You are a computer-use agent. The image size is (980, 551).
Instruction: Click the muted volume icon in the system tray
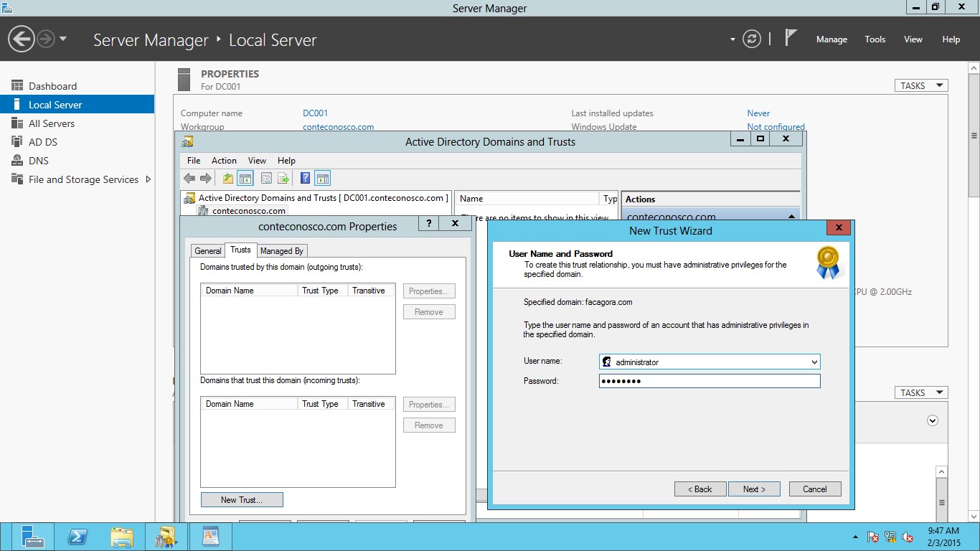pyautogui.click(x=908, y=536)
